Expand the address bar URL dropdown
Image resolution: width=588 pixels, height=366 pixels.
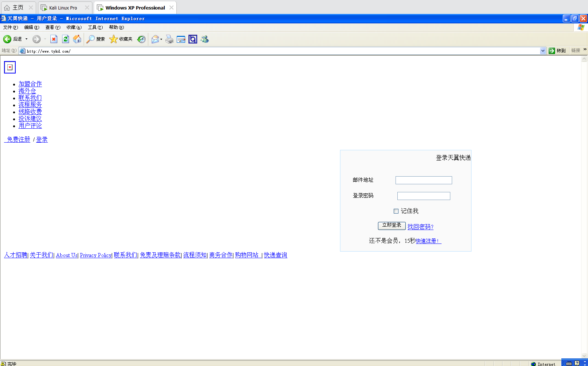click(543, 51)
